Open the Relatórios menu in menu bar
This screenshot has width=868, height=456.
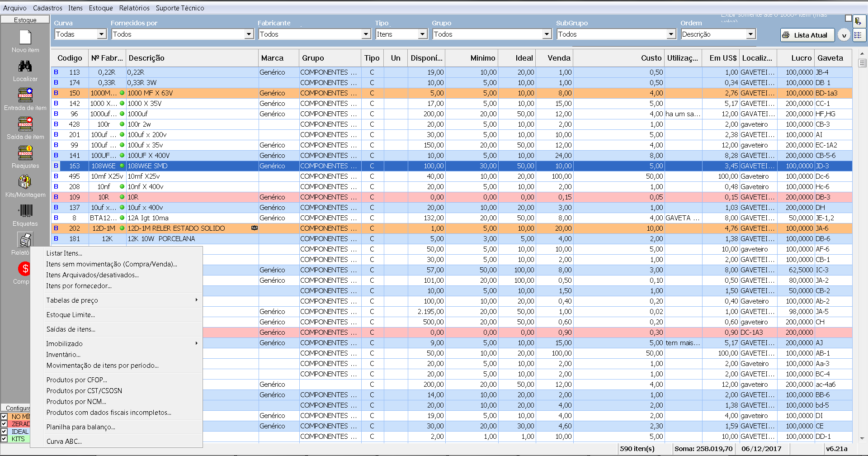[x=134, y=8]
